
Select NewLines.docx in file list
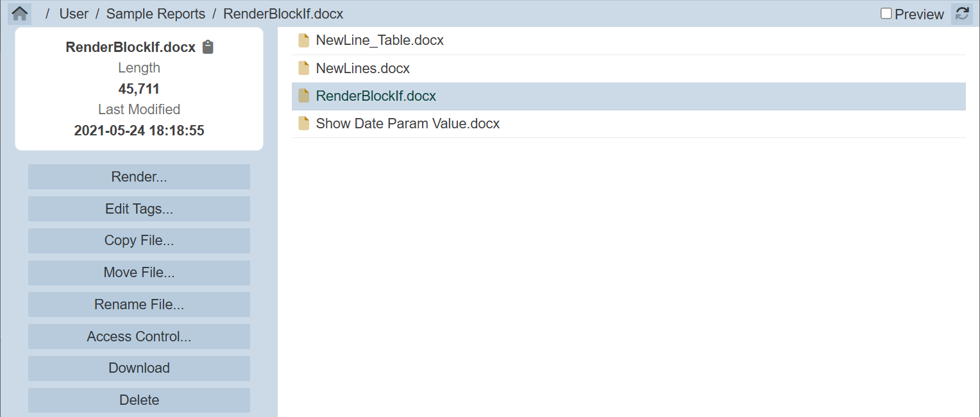[363, 69]
